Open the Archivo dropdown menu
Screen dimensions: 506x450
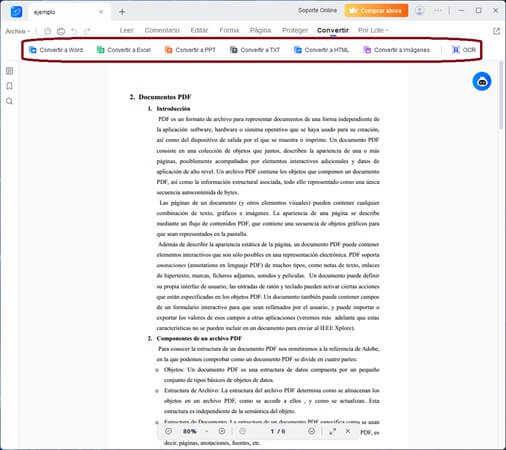click(18, 31)
